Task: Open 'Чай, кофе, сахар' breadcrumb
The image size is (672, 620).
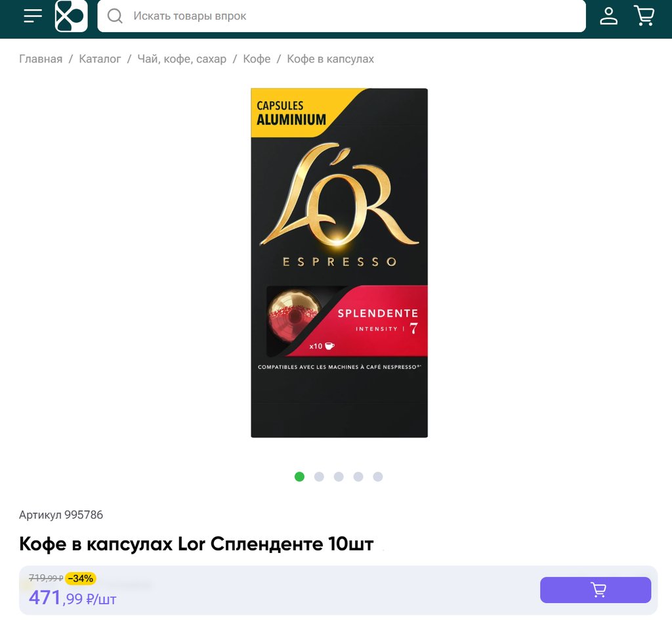Action: coord(182,58)
